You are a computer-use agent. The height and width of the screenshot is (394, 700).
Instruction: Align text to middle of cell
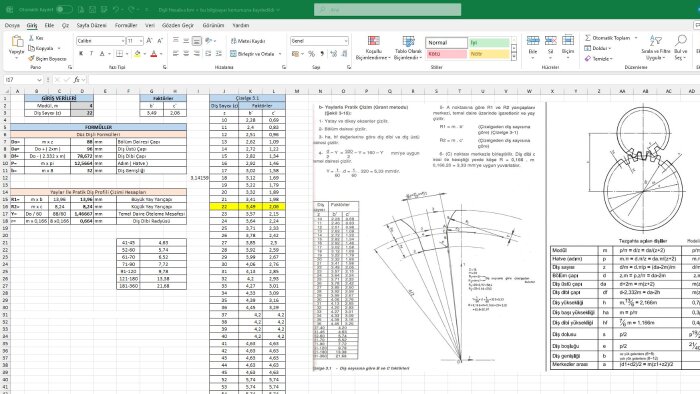(x=186, y=41)
